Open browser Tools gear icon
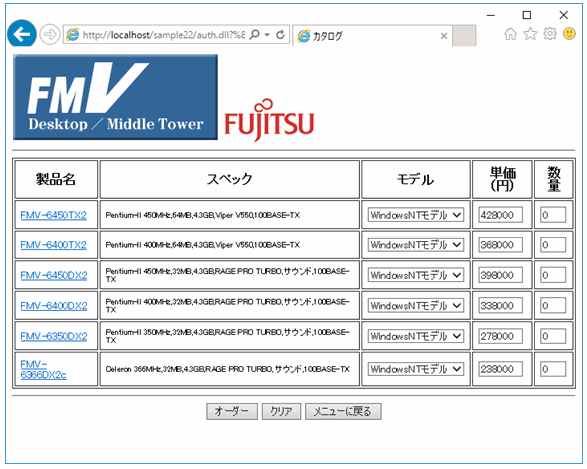Screen dimensions: 587x469 click(x=550, y=34)
